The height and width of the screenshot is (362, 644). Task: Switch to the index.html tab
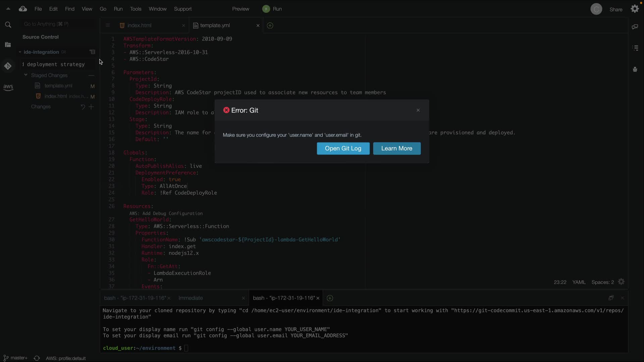139,25
